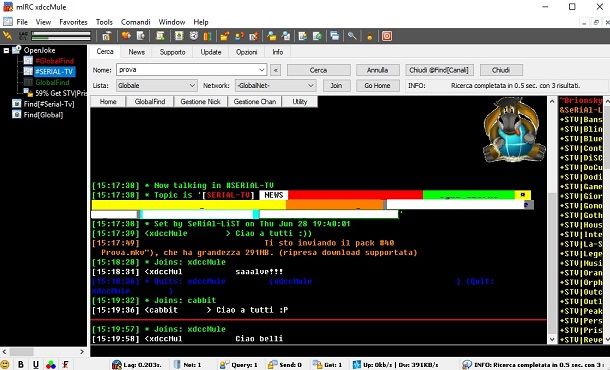
Task: Select red #GlobalFind in the tree
Action: (x=54, y=61)
